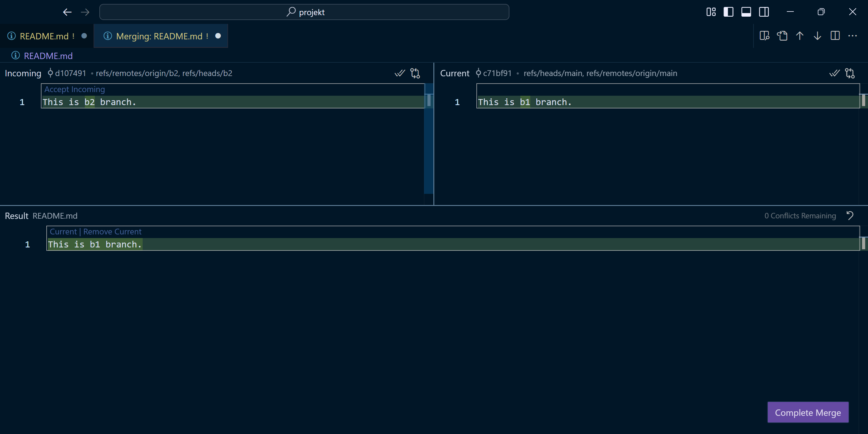The height and width of the screenshot is (434, 868).
Task: Click Complete Merge button
Action: tap(808, 412)
